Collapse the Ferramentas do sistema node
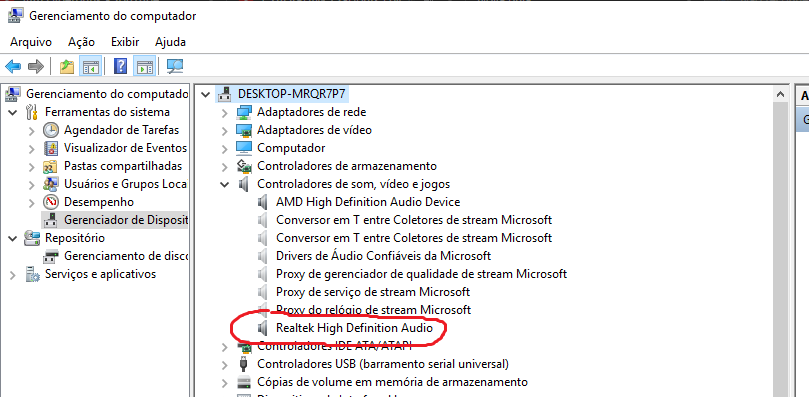809x397 pixels. pos(13,112)
